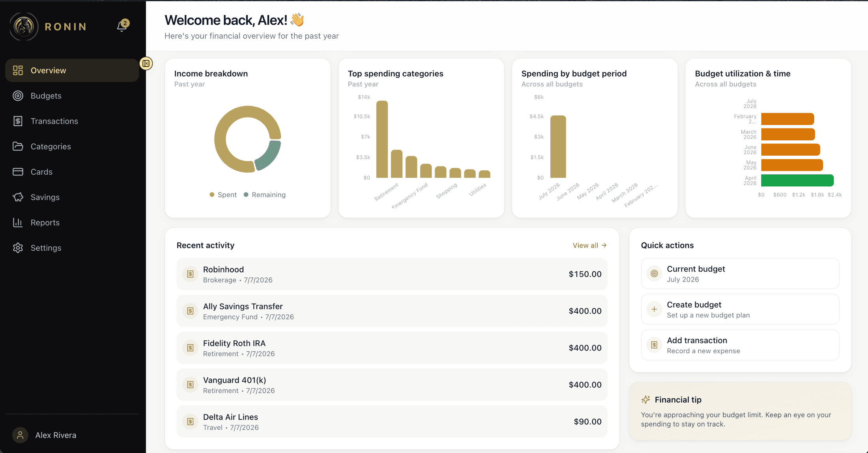The width and height of the screenshot is (868, 453).
Task: Click the Add transaction quick action
Action: 740,345
